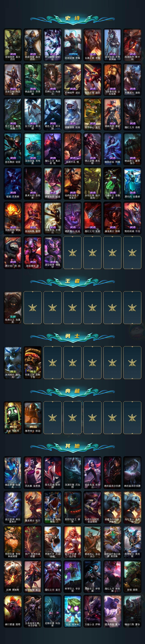Choose the 四神之力 乌迪尔 skin card
Viewport: 145px width, 644px height.
[x=53, y=79]
